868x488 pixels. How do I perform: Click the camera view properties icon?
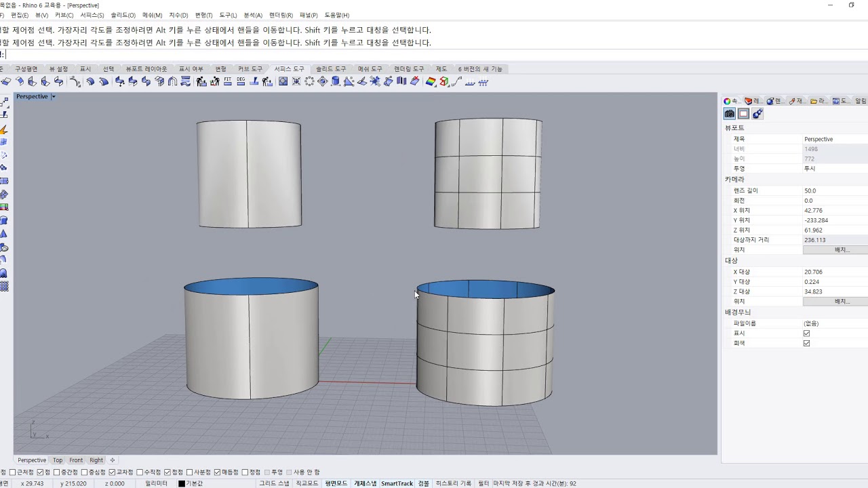pyautogui.click(x=730, y=114)
